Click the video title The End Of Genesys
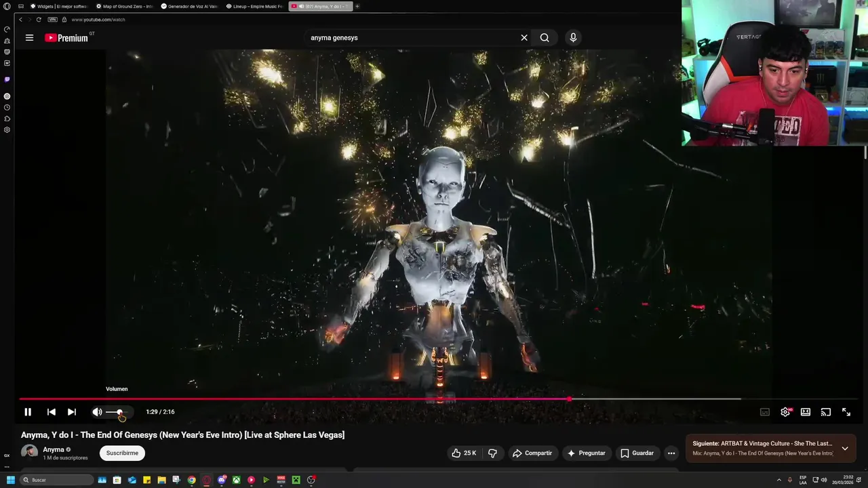The height and width of the screenshot is (488, 868). 182,435
